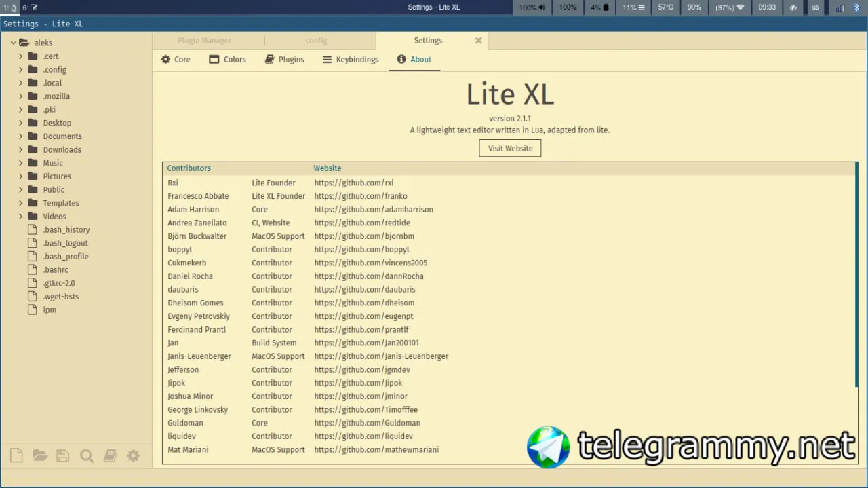This screenshot has width=868, height=488.
Task: Collapse the aleks root folder chevron
Action: 13,43
